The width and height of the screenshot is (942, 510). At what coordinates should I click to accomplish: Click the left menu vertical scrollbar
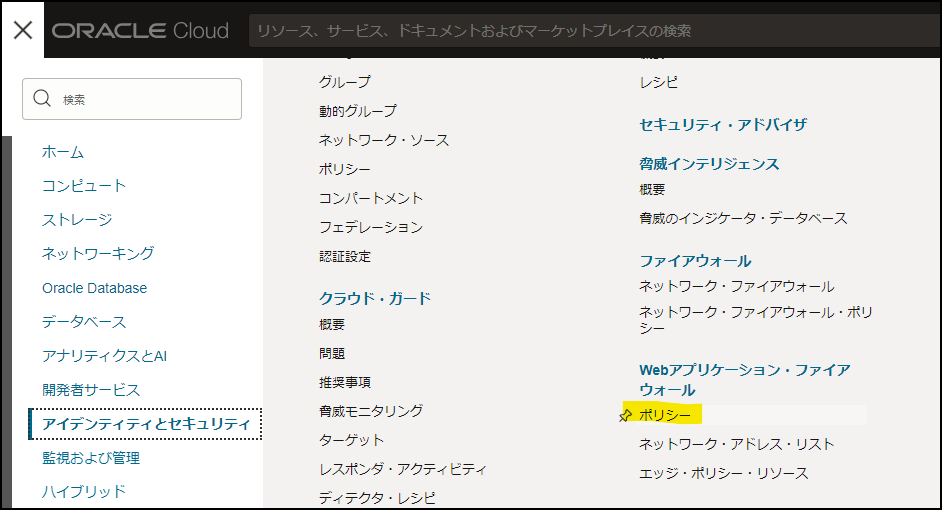7,322
